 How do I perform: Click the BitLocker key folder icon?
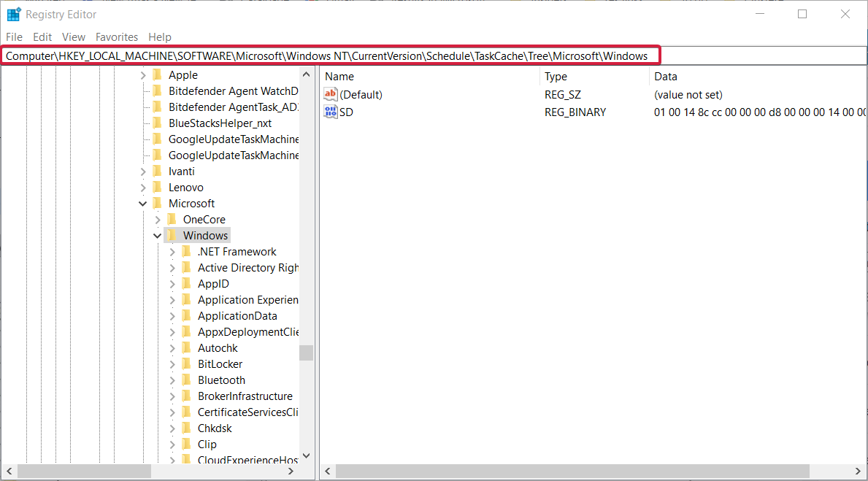pyautogui.click(x=187, y=363)
